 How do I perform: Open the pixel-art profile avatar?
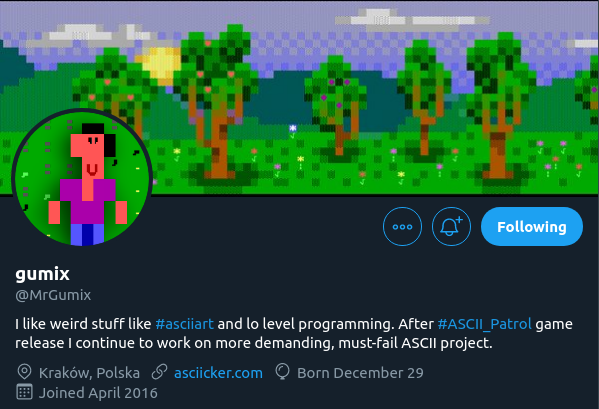coord(83,178)
